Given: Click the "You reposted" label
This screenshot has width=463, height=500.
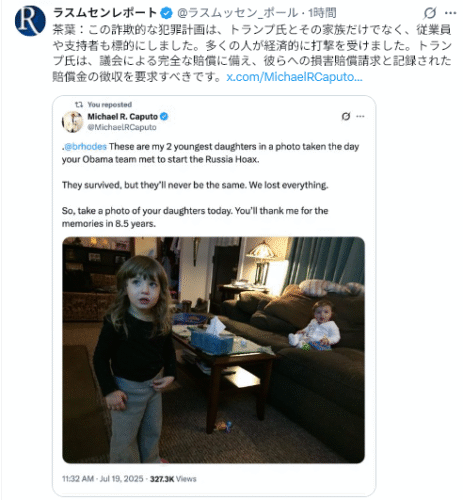Looking at the screenshot, I should pyautogui.click(x=110, y=105).
